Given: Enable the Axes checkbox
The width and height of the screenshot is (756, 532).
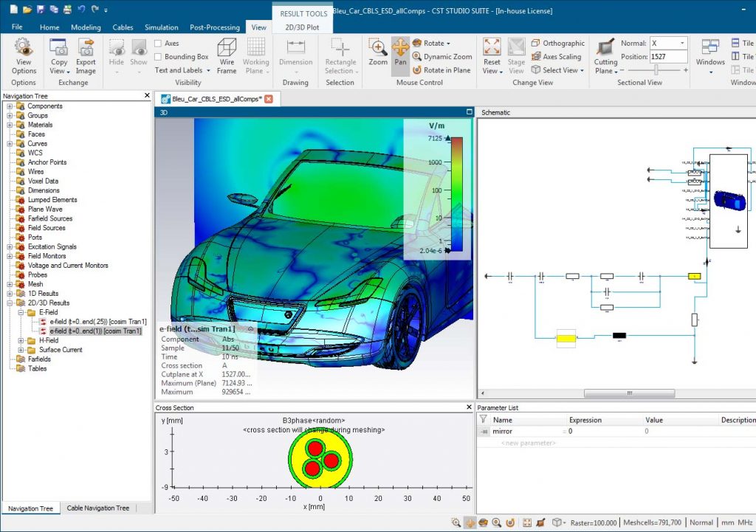Looking at the screenshot, I should 158,44.
